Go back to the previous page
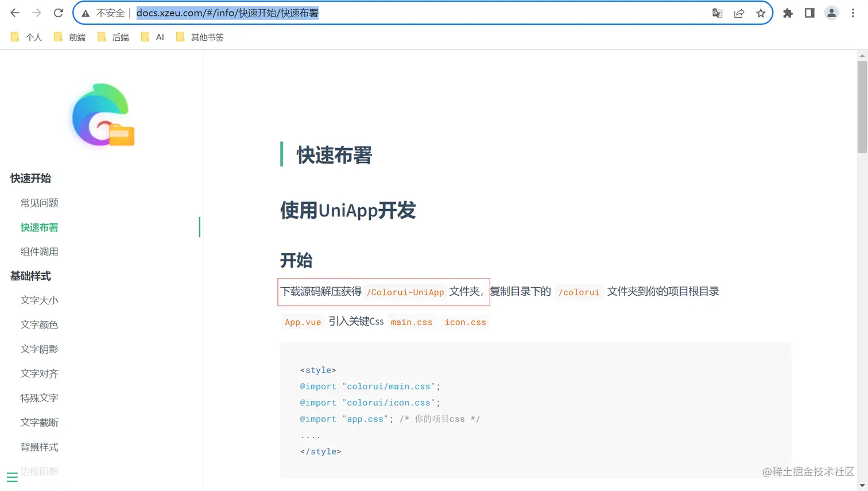Image resolution: width=868 pixels, height=491 pixels. click(x=15, y=13)
